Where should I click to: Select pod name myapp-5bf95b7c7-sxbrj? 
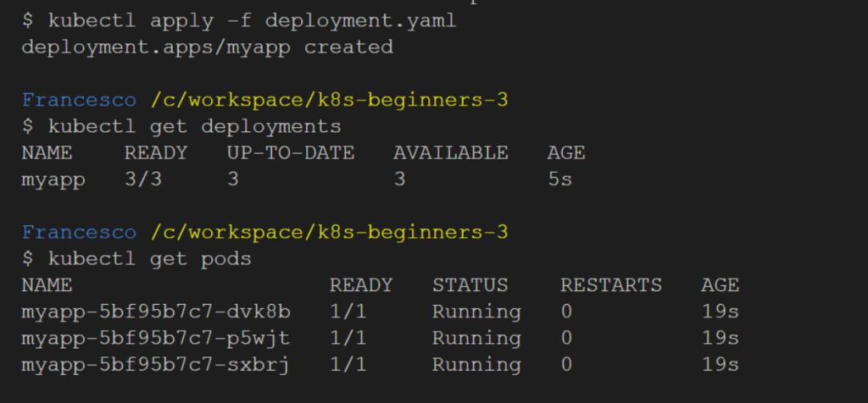155,365
